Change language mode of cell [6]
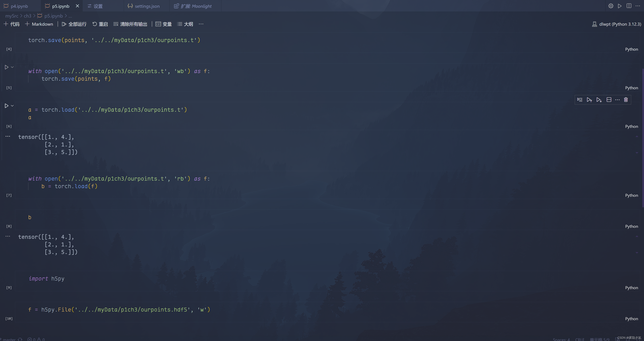This screenshot has height=341, width=644. click(632, 127)
